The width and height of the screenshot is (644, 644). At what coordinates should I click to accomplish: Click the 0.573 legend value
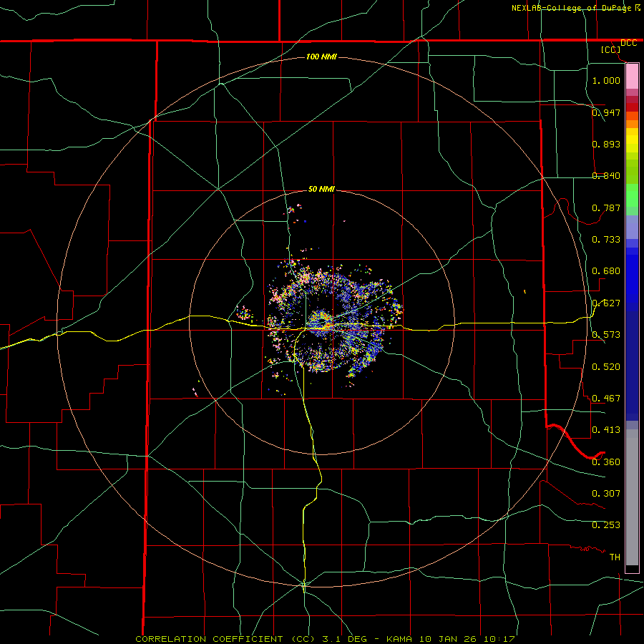tap(606, 335)
